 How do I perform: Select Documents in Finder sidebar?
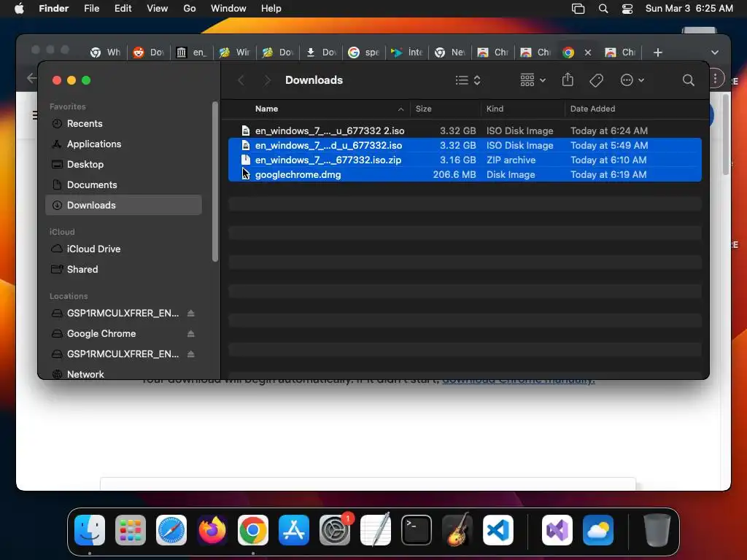tap(123, 184)
